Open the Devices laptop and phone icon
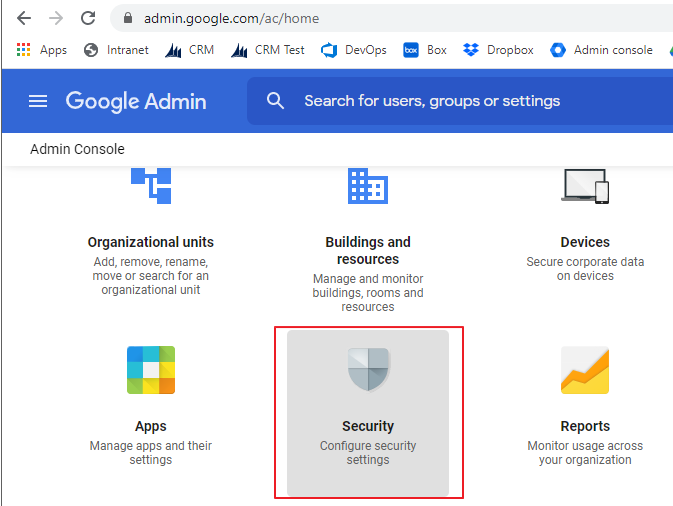Screen dimensions: 673x506 [585, 186]
